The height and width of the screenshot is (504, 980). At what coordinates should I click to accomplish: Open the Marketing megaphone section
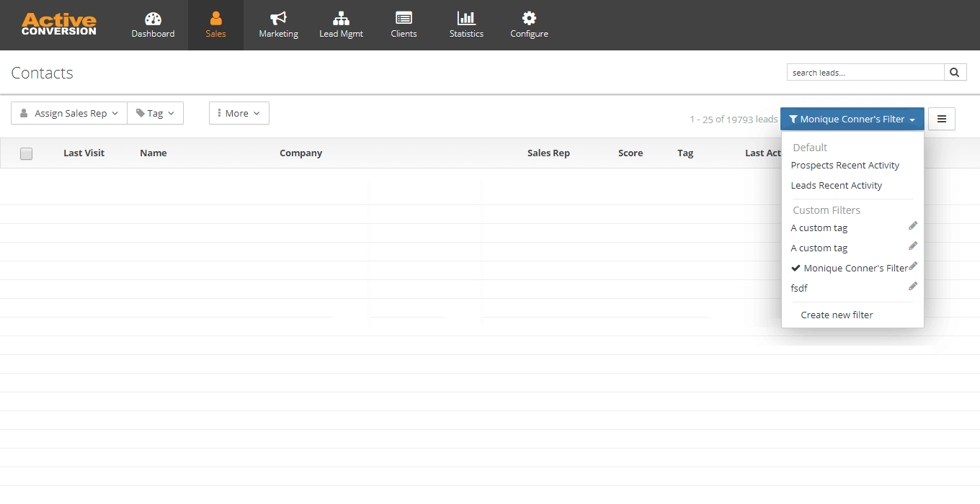coord(278,25)
